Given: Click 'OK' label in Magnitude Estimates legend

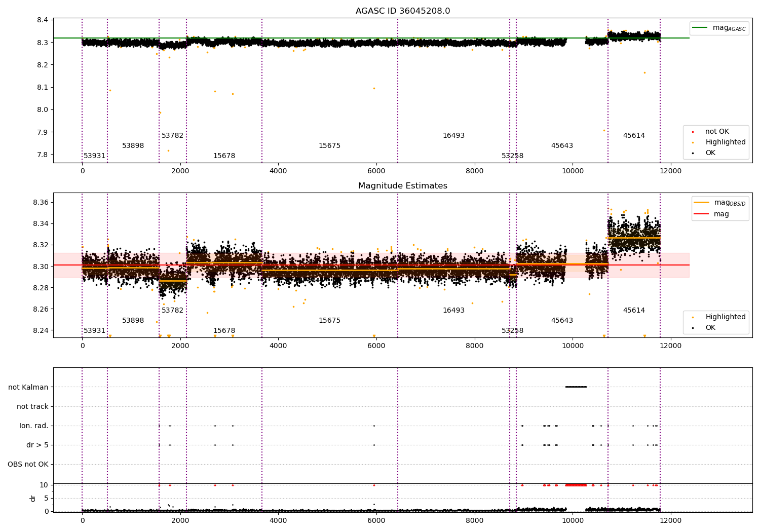Looking at the screenshot, I should (710, 328).
